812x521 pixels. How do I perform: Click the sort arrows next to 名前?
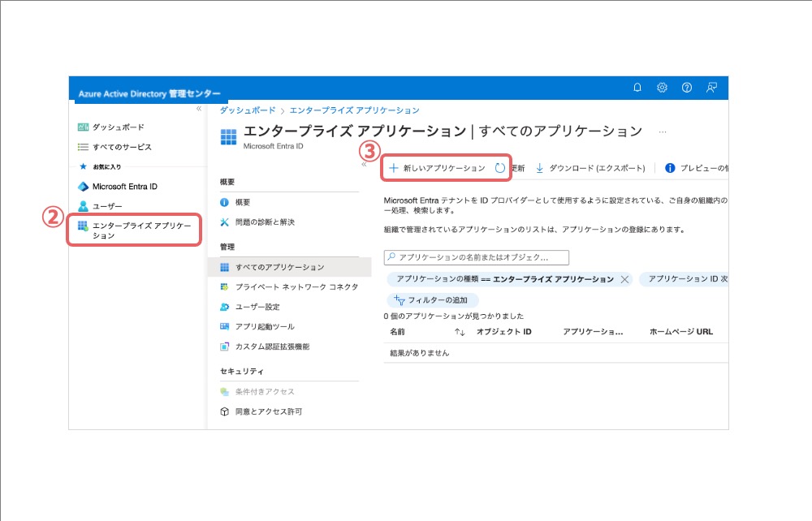click(460, 332)
